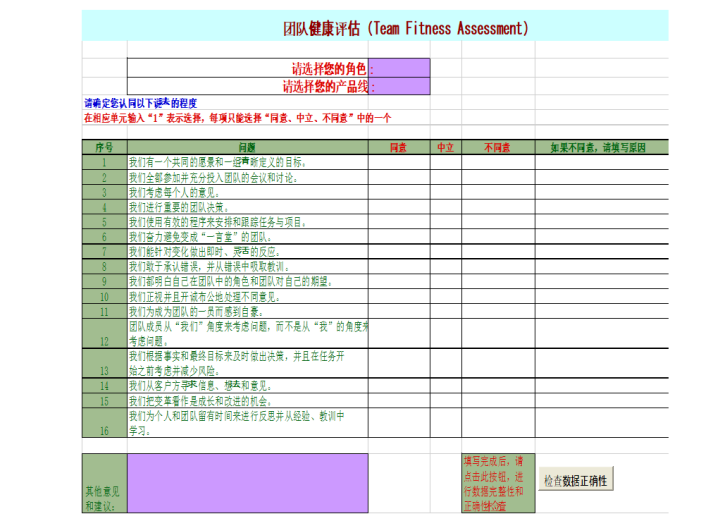This screenshot has width=720, height=521.
Task: Click question 15 text about 变革
Action: tap(200, 401)
